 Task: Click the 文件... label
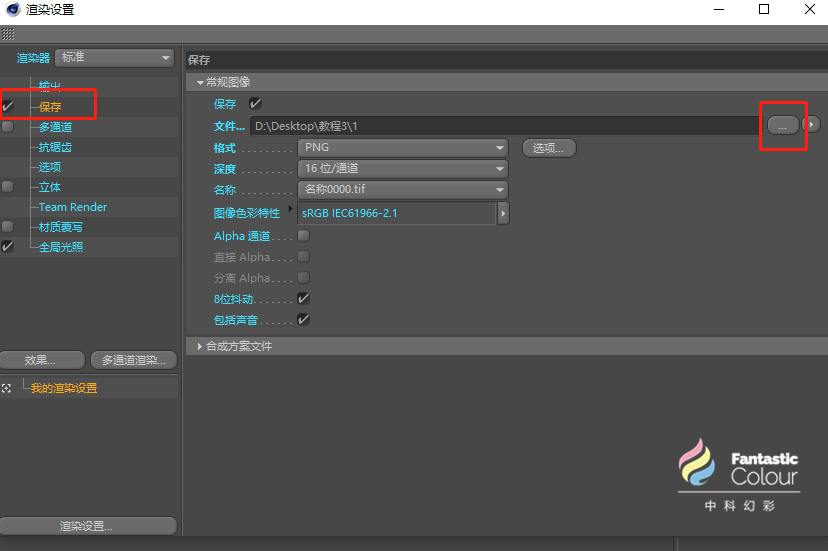coord(229,127)
